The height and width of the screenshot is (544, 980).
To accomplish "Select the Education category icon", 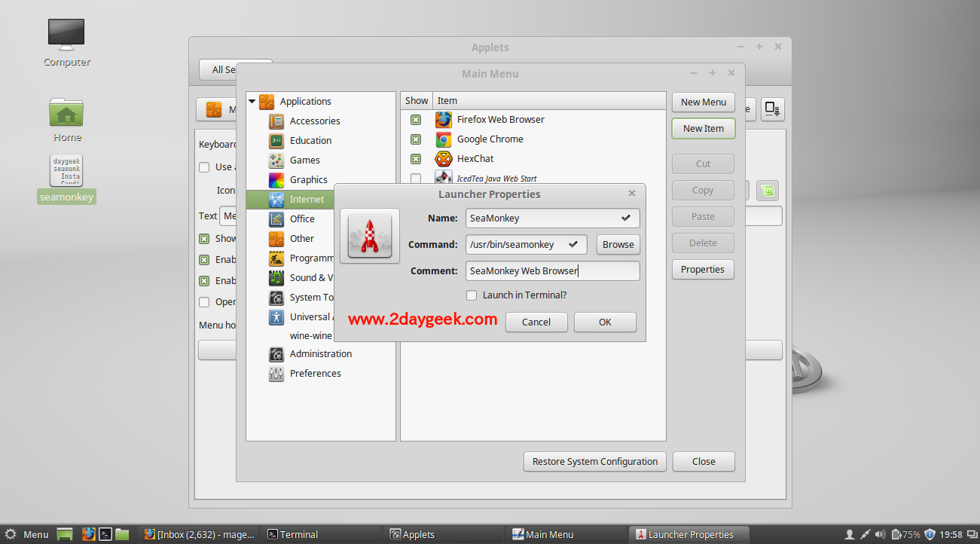I will click(x=276, y=140).
